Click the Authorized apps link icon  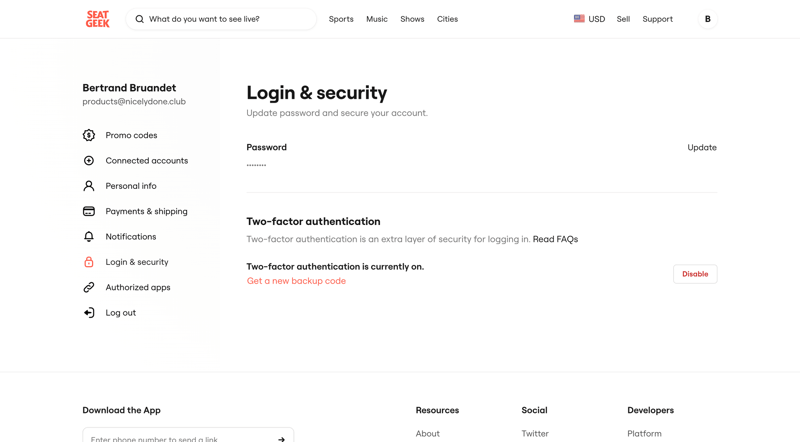point(89,288)
